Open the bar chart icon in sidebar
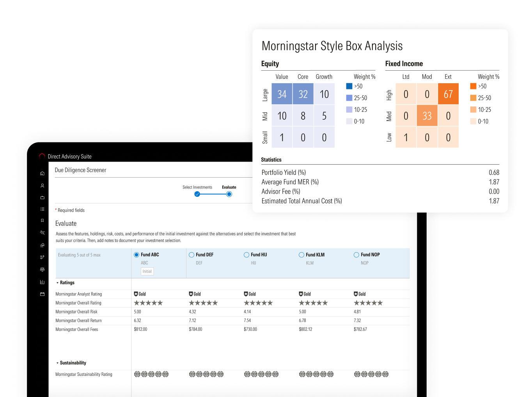532x397 pixels. click(42, 282)
